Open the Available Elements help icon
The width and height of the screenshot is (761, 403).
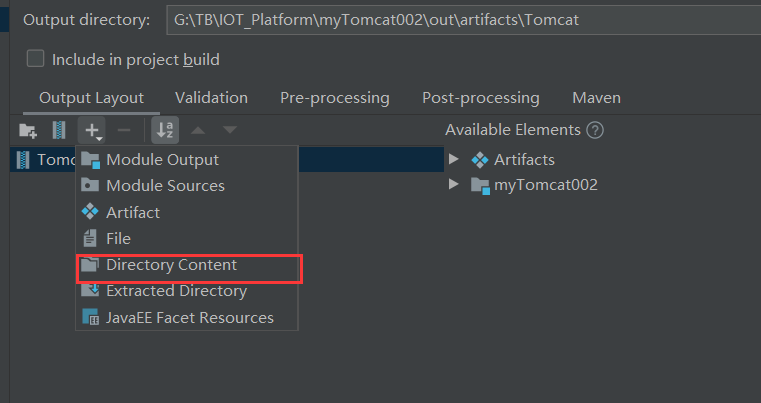596,130
